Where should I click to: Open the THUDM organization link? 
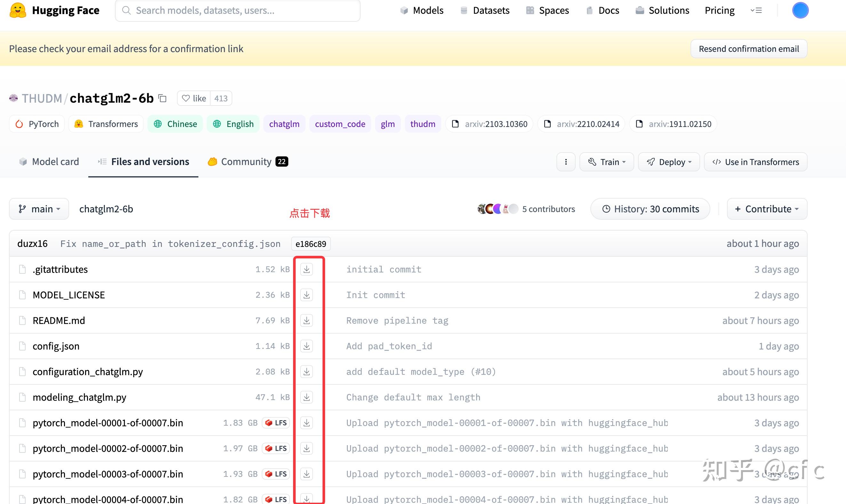(42, 98)
